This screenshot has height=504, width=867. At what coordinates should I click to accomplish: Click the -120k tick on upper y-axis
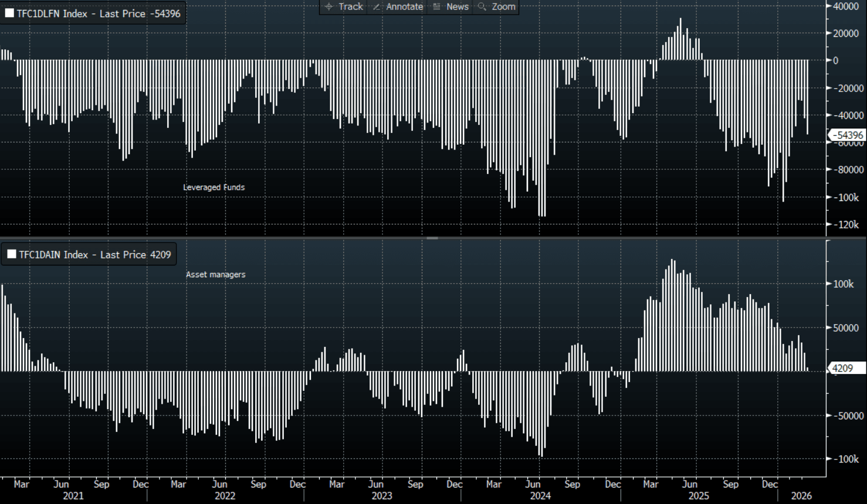pos(846,224)
